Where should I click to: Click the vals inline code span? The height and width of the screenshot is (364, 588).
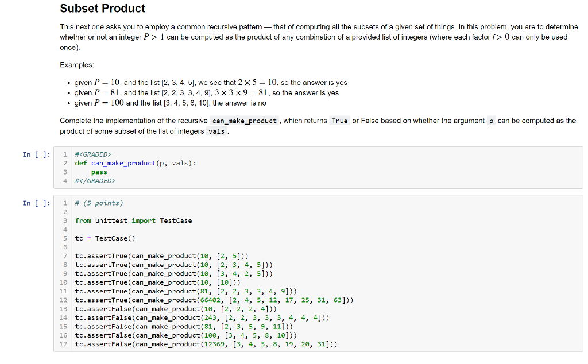click(216, 131)
